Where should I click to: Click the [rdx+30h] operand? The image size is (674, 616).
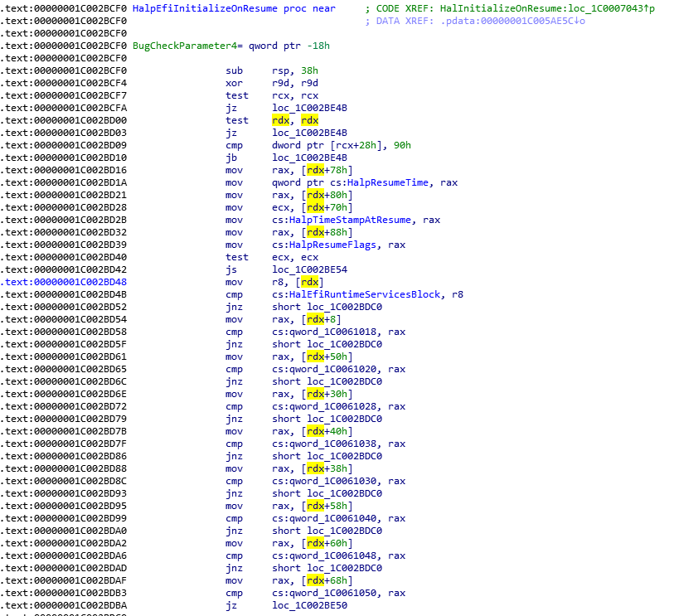click(327, 395)
